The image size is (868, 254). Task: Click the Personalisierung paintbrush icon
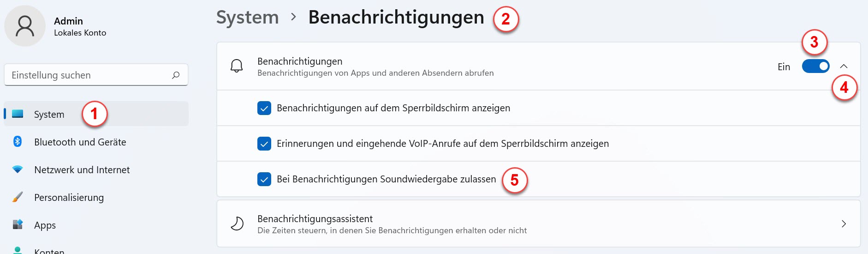coord(18,197)
